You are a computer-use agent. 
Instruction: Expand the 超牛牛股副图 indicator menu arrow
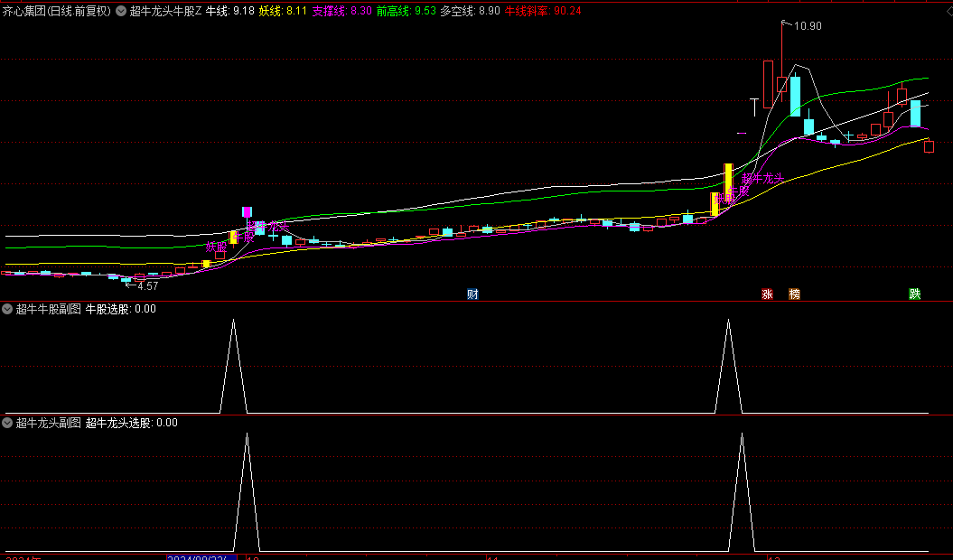7,309
